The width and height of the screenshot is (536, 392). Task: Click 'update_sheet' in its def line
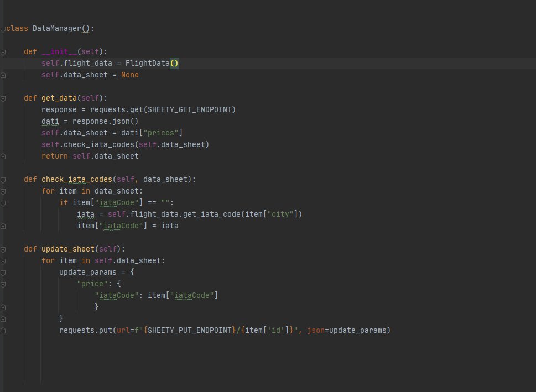(68, 249)
